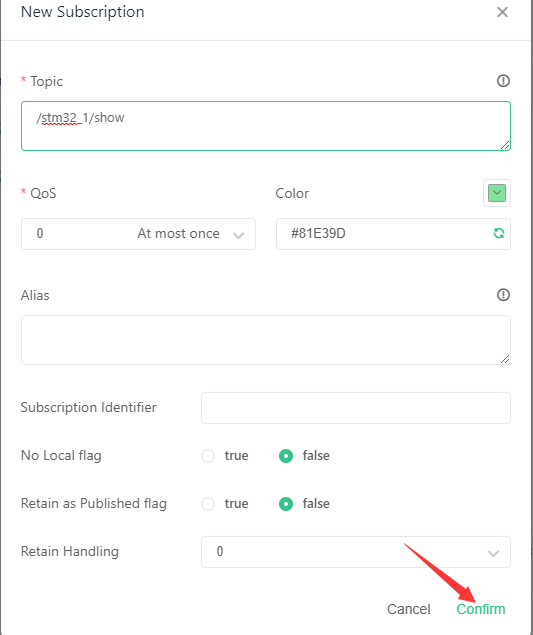Screen dimensions: 533x635
Task: Set Retain as Published flag to false
Action: pos(286,504)
